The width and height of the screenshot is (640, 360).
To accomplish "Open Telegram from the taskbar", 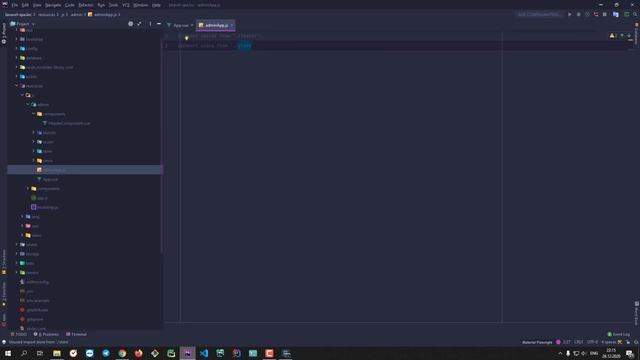I will [x=106, y=353].
